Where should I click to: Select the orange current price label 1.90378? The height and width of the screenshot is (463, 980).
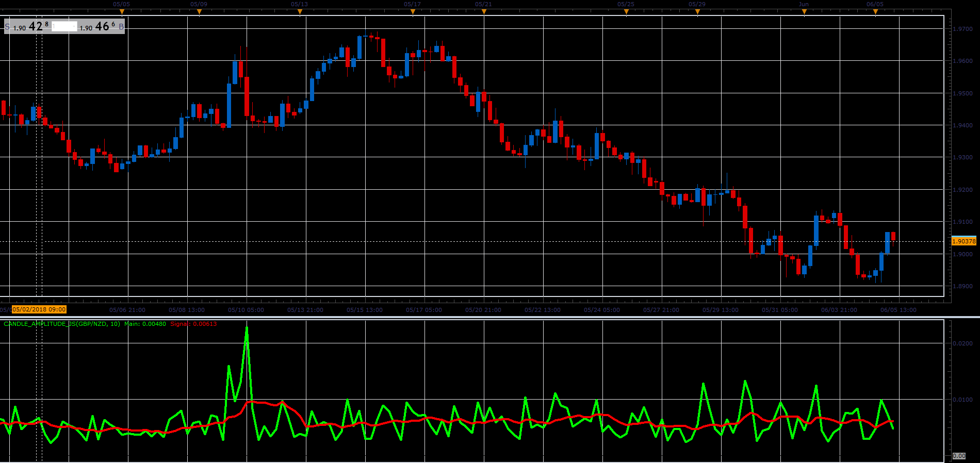963,241
